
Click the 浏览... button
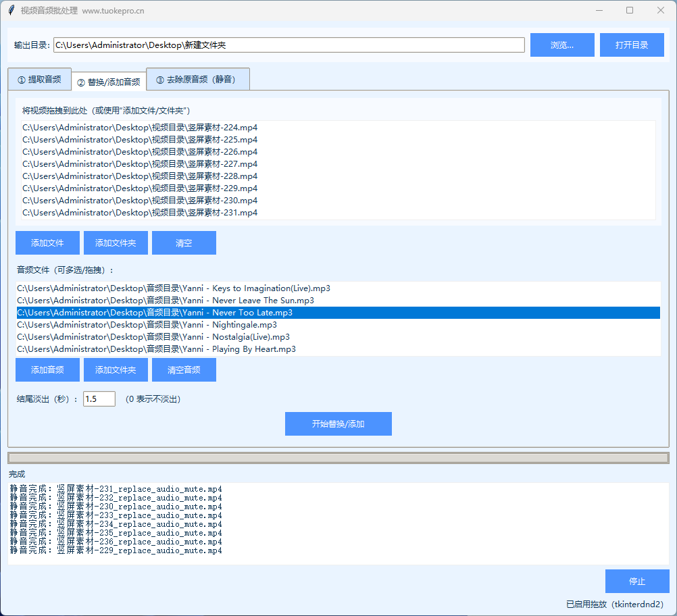tap(561, 45)
